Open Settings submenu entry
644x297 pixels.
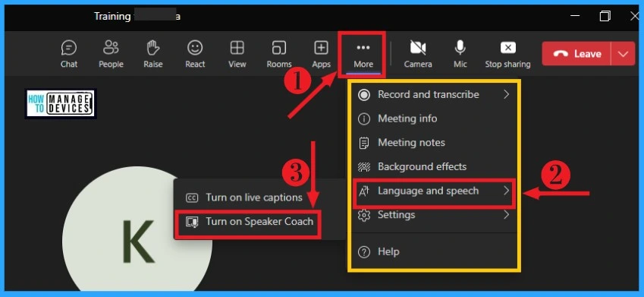[435, 215]
